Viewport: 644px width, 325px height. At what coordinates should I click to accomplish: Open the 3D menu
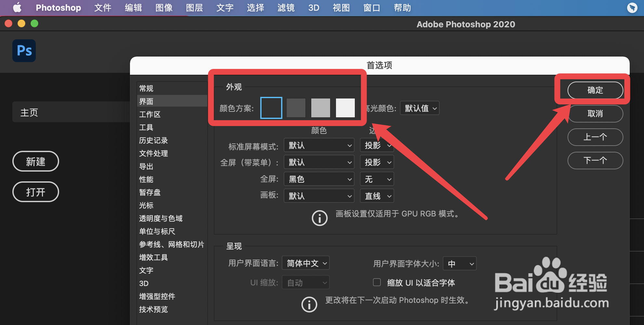point(314,7)
